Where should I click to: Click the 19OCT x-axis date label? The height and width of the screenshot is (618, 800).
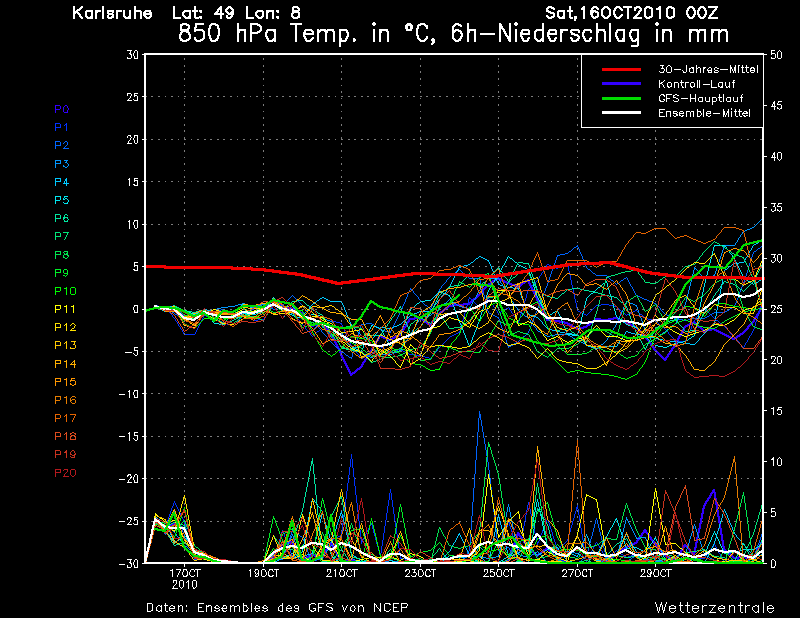point(263,574)
